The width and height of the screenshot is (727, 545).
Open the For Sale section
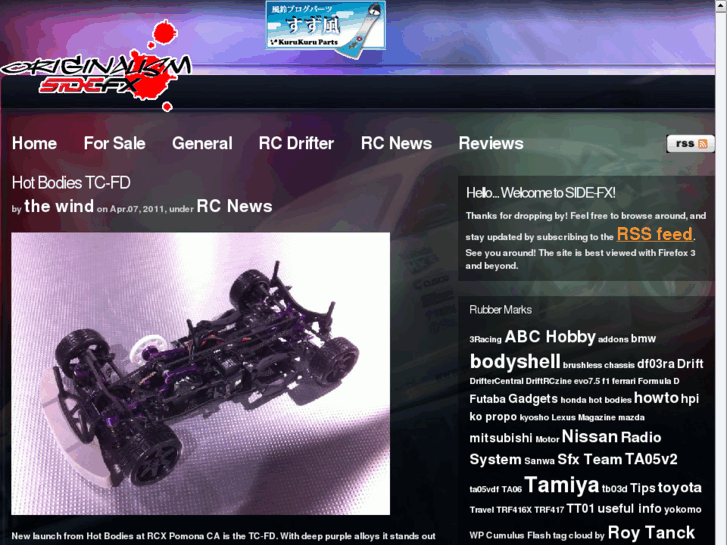115,143
